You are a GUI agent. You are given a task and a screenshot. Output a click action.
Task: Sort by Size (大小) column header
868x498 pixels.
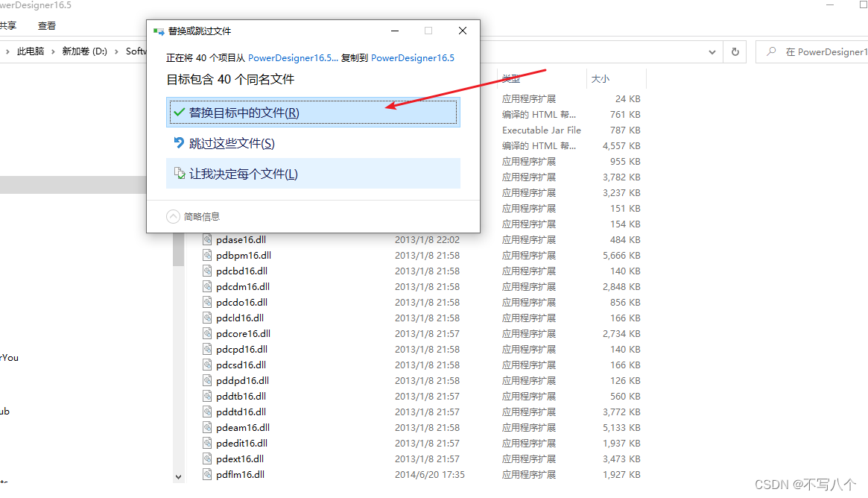(x=600, y=79)
